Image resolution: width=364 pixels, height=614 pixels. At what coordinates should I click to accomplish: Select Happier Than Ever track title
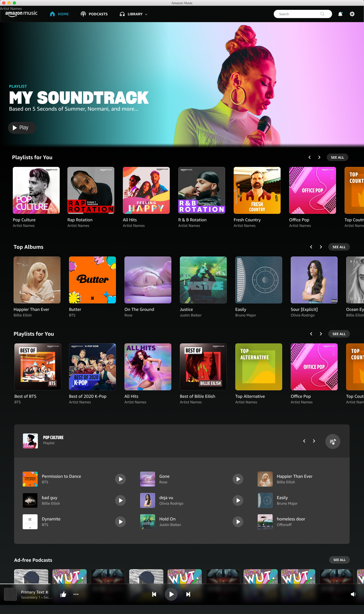pos(294,476)
